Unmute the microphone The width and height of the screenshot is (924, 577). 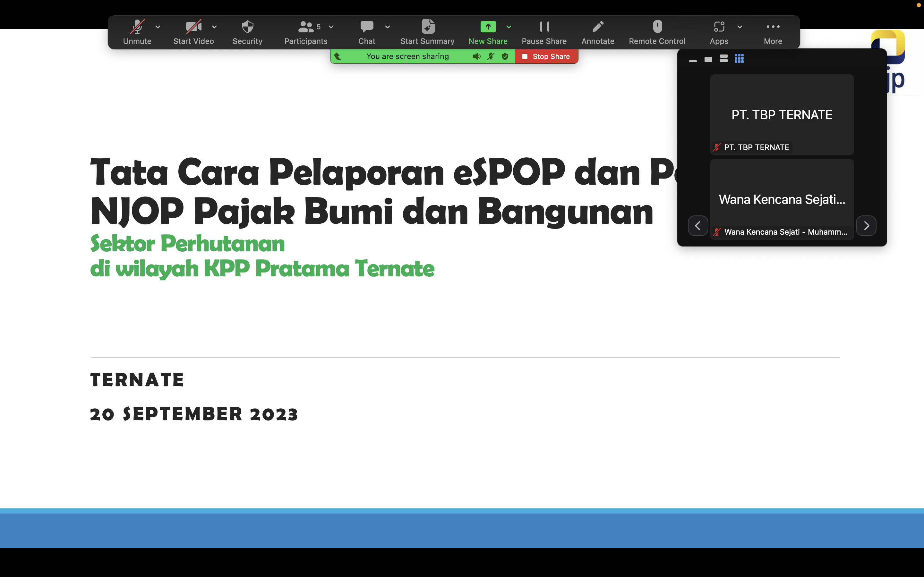point(137,27)
